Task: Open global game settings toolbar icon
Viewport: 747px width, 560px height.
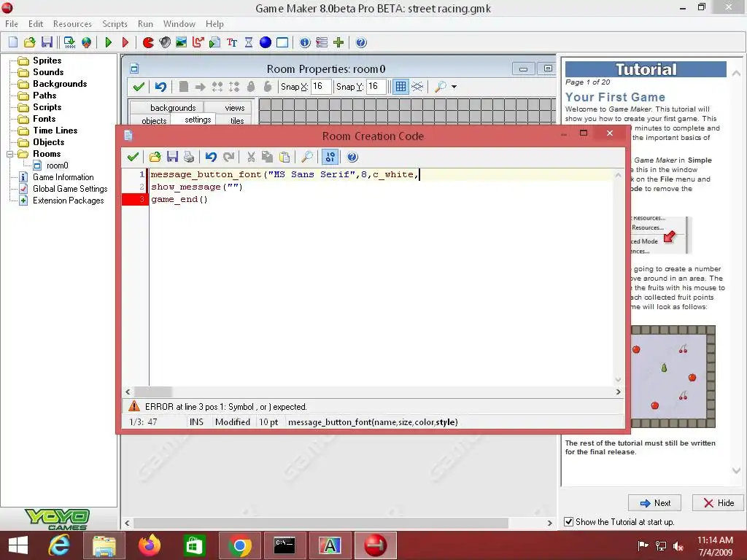Action: point(322,42)
